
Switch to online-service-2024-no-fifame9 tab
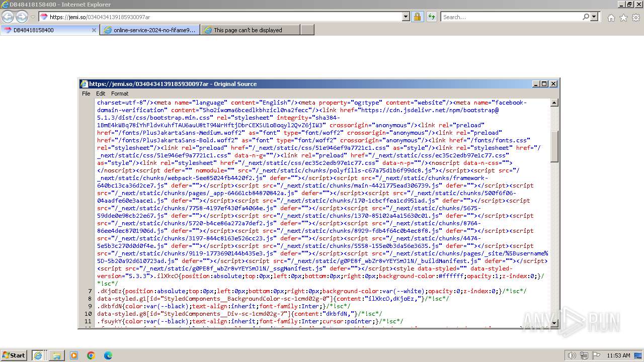150,30
